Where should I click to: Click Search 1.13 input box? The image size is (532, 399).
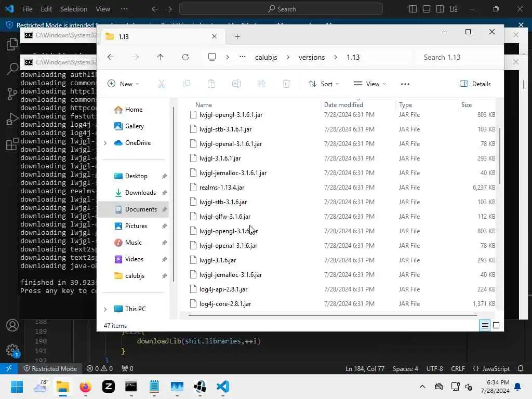tap(458, 57)
